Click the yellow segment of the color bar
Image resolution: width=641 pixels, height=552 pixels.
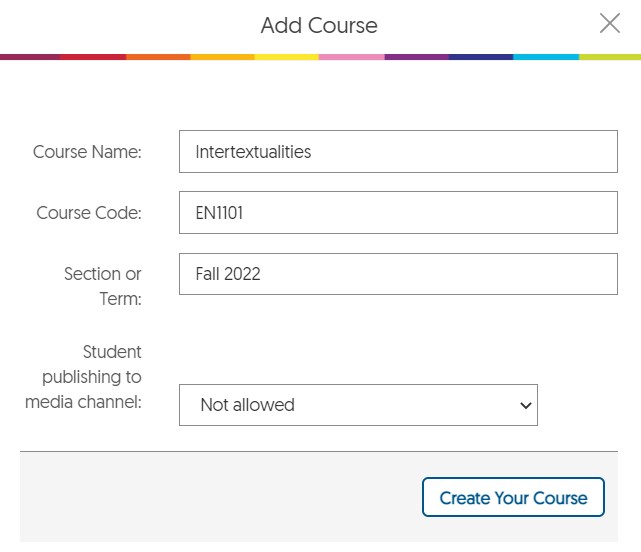pos(287,57)
